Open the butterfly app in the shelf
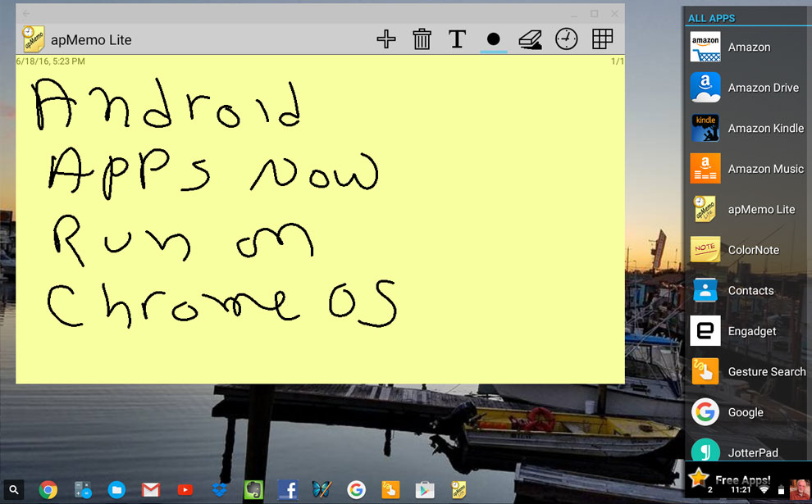Image resolution: width=812 pixels, height=504 pixels. click(322, 489)
